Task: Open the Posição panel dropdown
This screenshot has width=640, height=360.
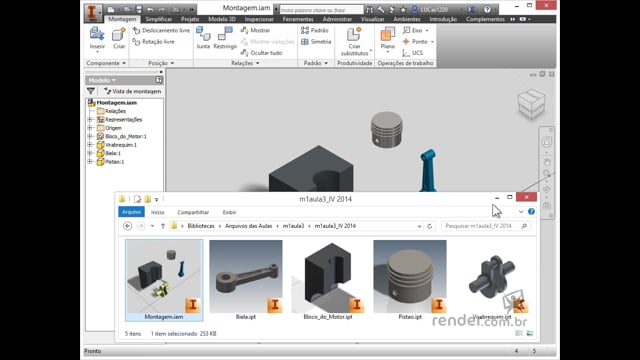Action: (161, 63)
